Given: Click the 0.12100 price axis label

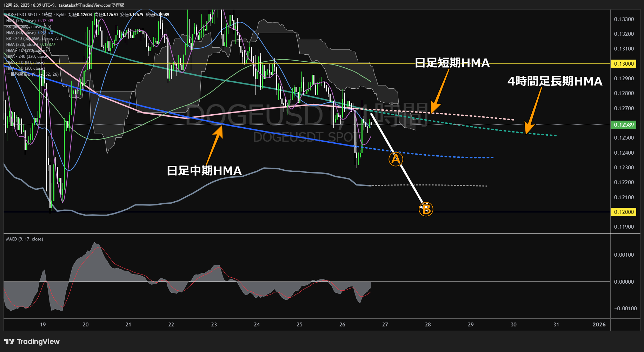Looking at the screenshot, I should [624, 197].
